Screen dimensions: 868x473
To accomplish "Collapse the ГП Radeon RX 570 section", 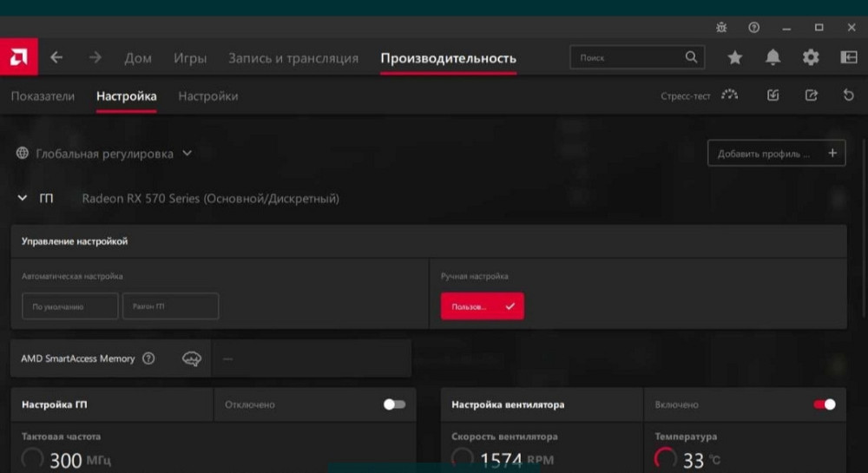I will (23, 199).
